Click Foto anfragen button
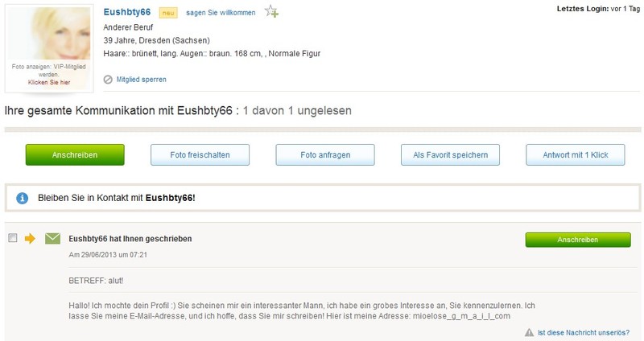The image size is (644, 341). [x=325, y=154]
